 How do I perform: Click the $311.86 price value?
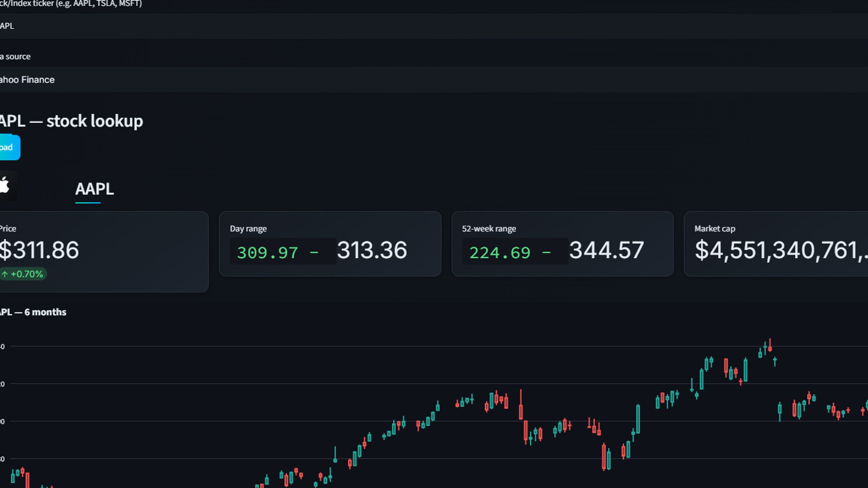[x=39, y=250]
